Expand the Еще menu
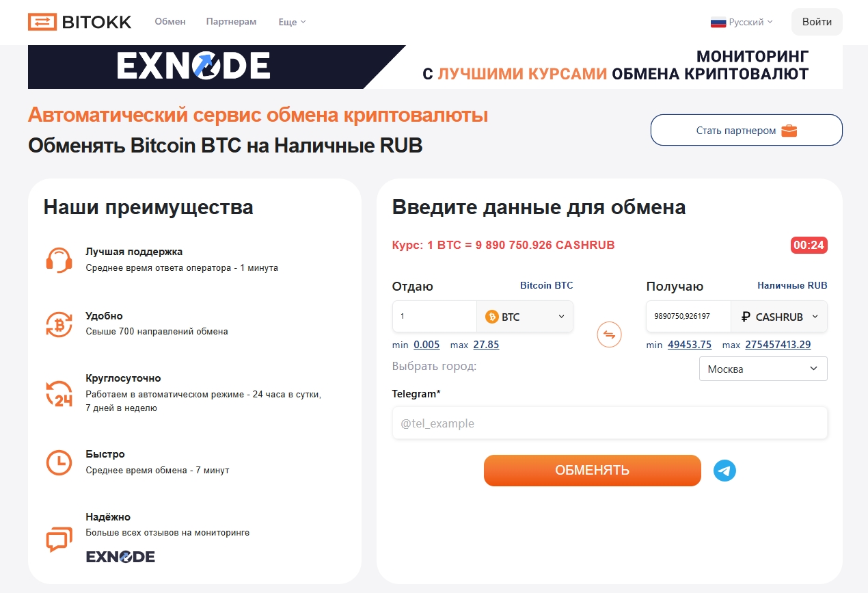Viewport: 868px width, 593px height. pos(292,22)
